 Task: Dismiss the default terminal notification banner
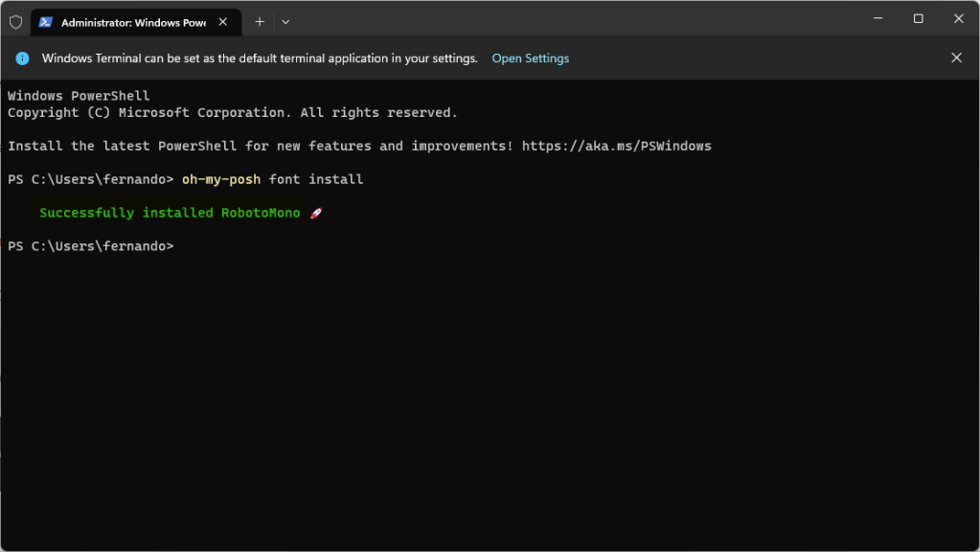click(956, 57)
